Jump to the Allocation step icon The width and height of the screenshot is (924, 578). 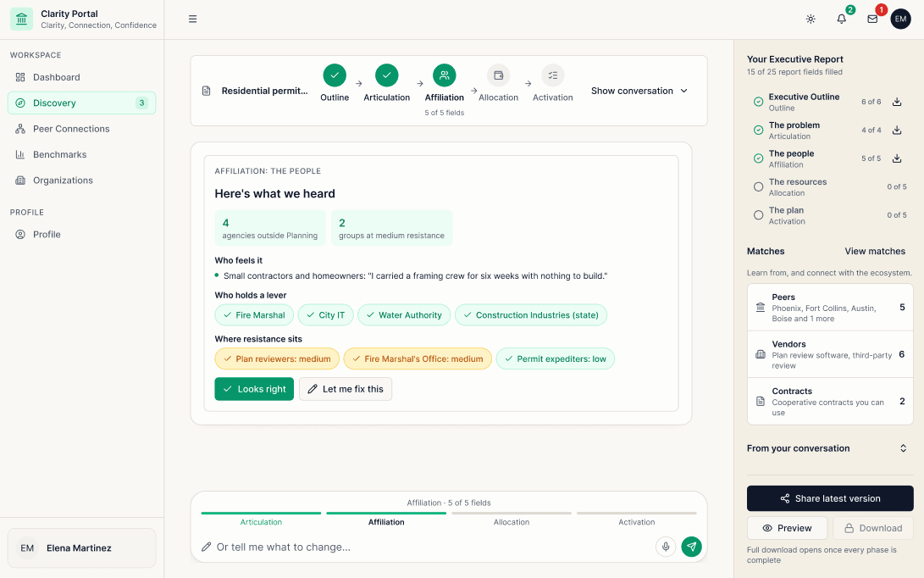coord(499,75)
